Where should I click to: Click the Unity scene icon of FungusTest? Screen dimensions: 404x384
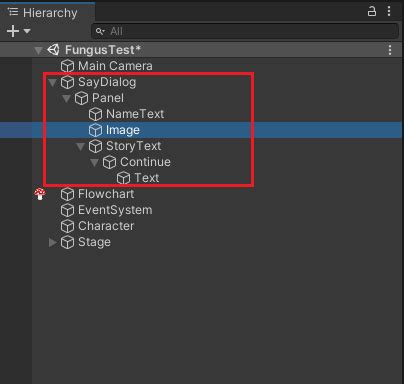coord(53,50)
